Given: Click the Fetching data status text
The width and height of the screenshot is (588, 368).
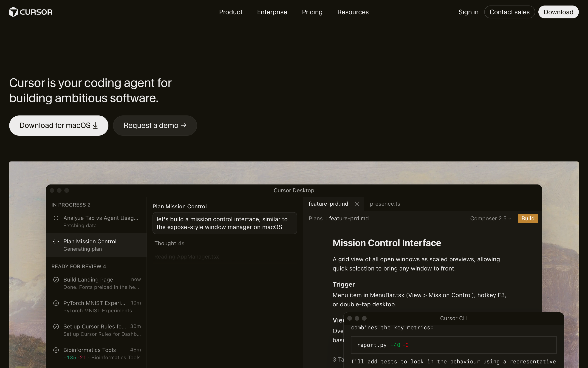Looking at the screenshot, I should 80,226.
